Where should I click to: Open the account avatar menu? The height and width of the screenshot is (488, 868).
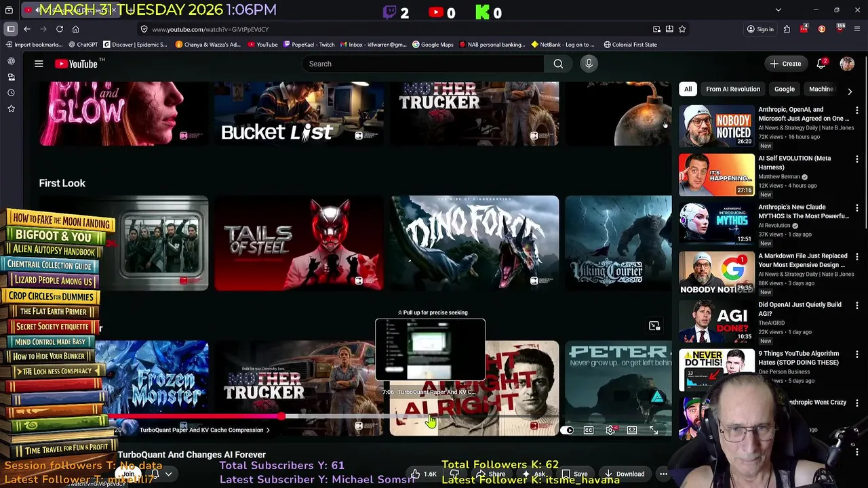tap(847, 64)
